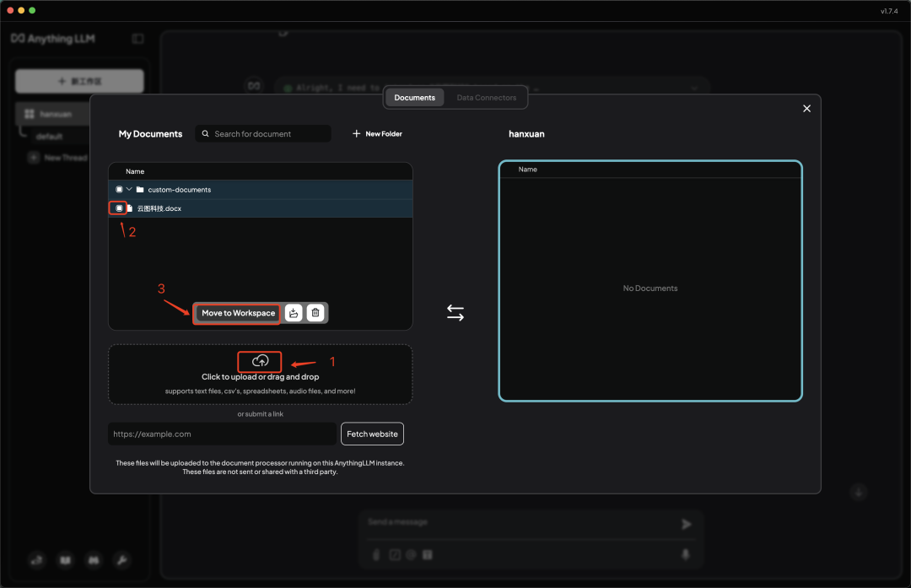
Task: Open the Data Connectors tab
Action: point(487,98)
